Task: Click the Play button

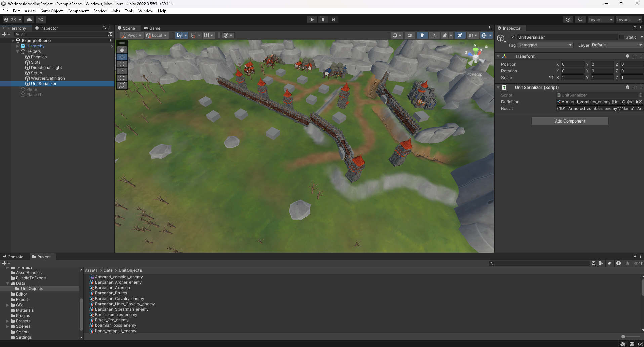Action: coord(312,20)
